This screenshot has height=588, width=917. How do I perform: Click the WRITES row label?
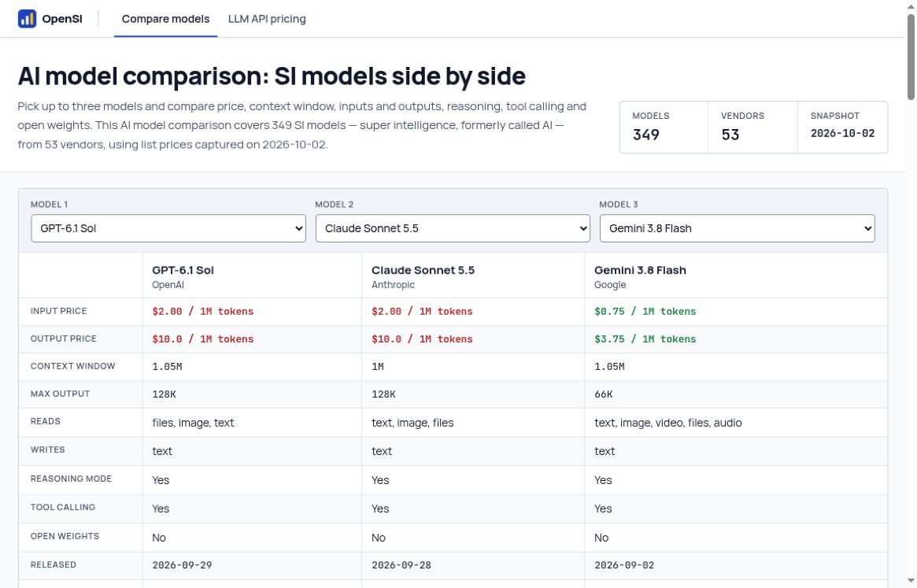tap(47, 450)
